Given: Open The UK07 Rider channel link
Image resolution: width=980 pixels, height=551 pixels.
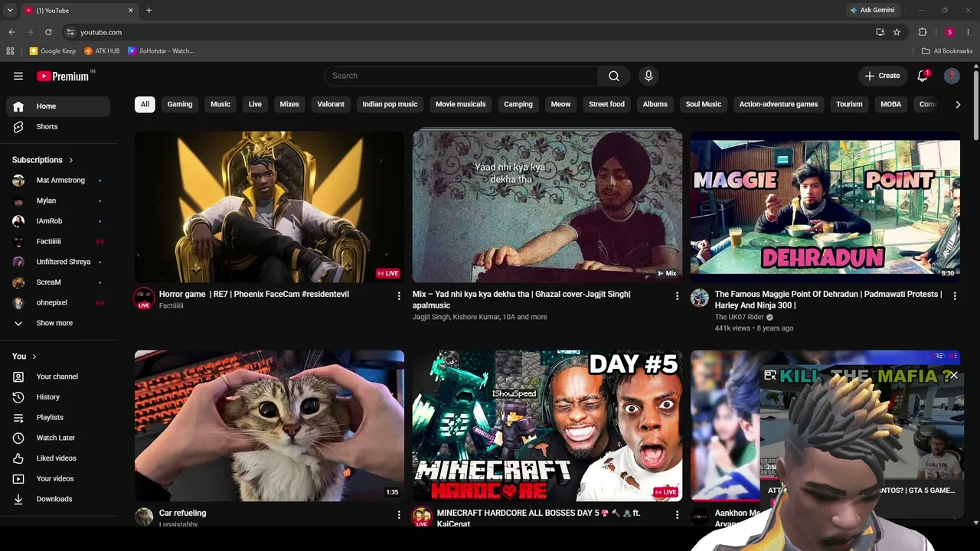Looking at the screenshot, I should click(739, 317).
